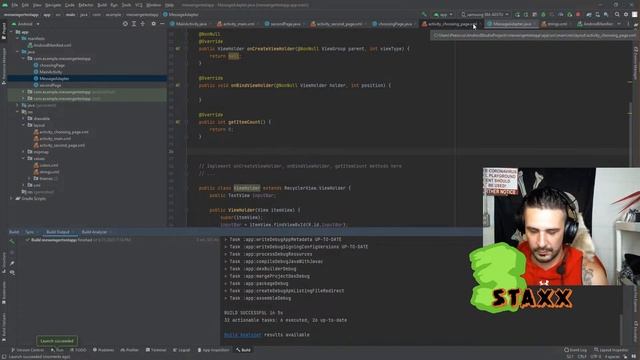640x360 pixels.
Task: Click Collapse All in Project panel
Action: (x=142, y=24)
